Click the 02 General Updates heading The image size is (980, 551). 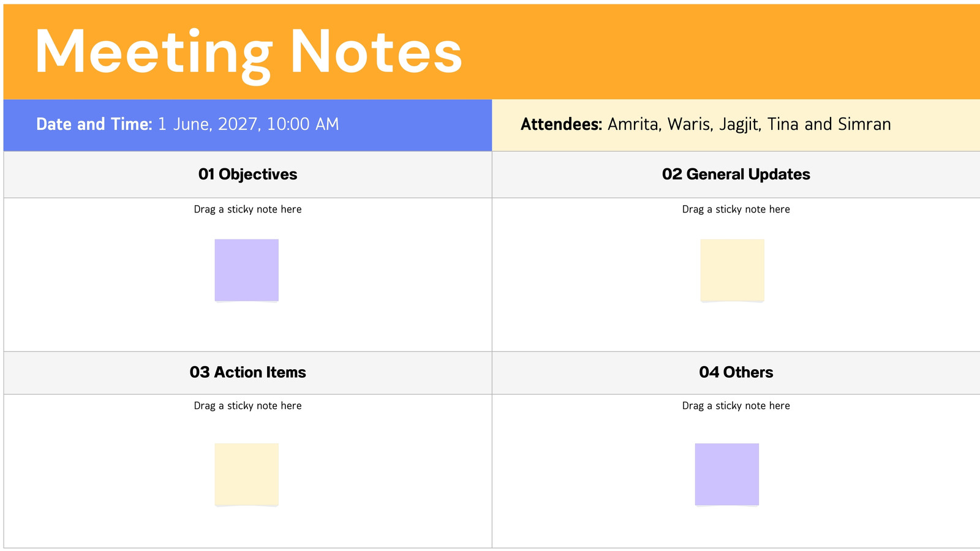736,174
